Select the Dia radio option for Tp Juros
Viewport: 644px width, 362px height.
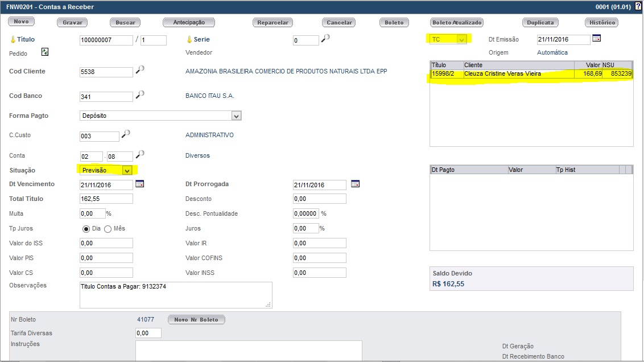click(86, 228)
